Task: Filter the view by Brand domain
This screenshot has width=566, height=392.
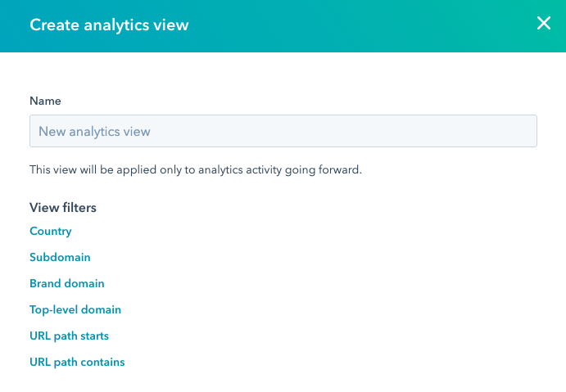Action: point(67,284)
